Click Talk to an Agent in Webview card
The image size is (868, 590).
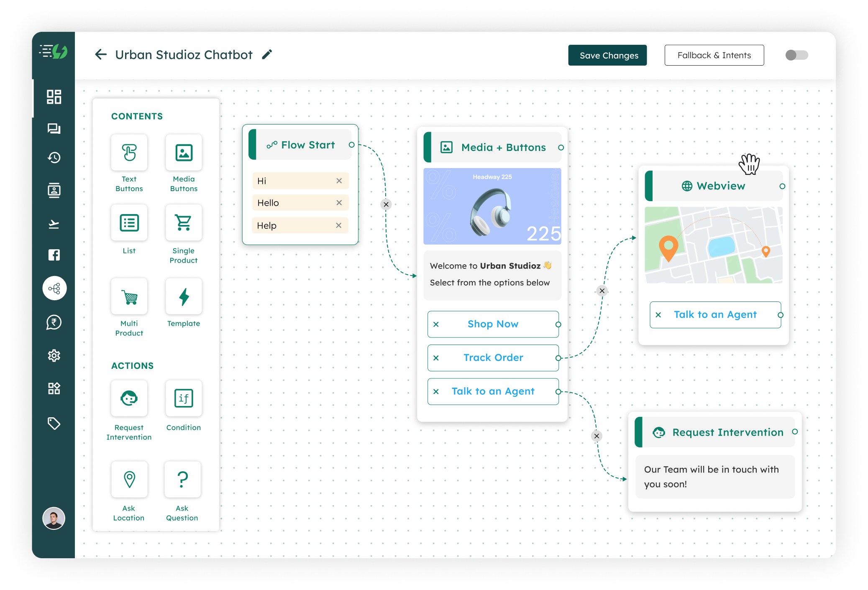[x=715, y=314]
